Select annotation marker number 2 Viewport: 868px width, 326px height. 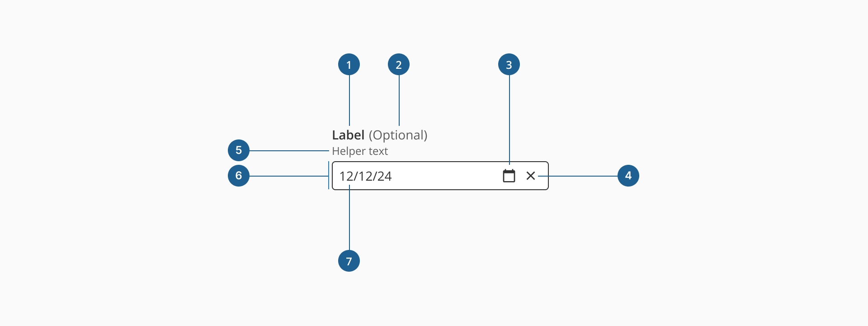pyautogui.click(x=399, y=64)
